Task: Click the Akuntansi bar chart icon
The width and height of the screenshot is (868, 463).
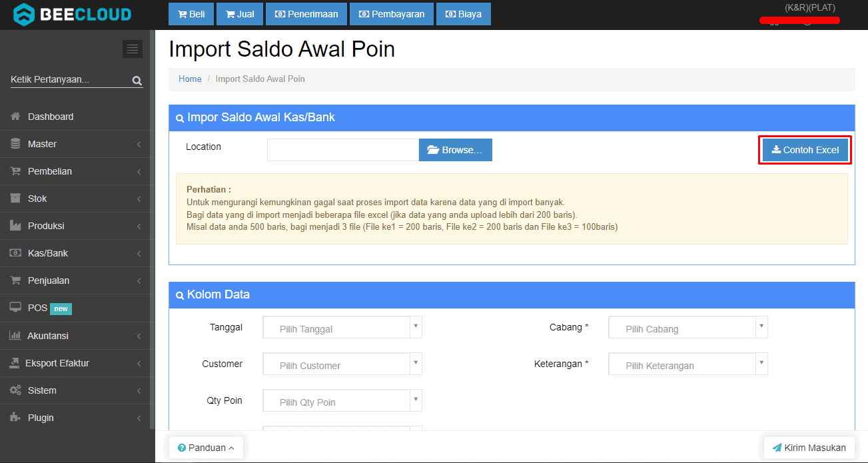Action: click(x=15, y=336)
